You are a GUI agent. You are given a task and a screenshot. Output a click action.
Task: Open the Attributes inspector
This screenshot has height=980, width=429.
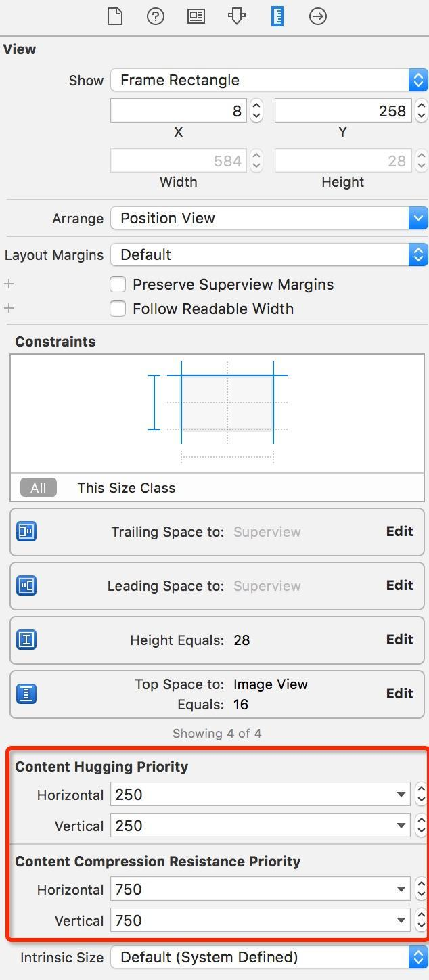[237, 16]
